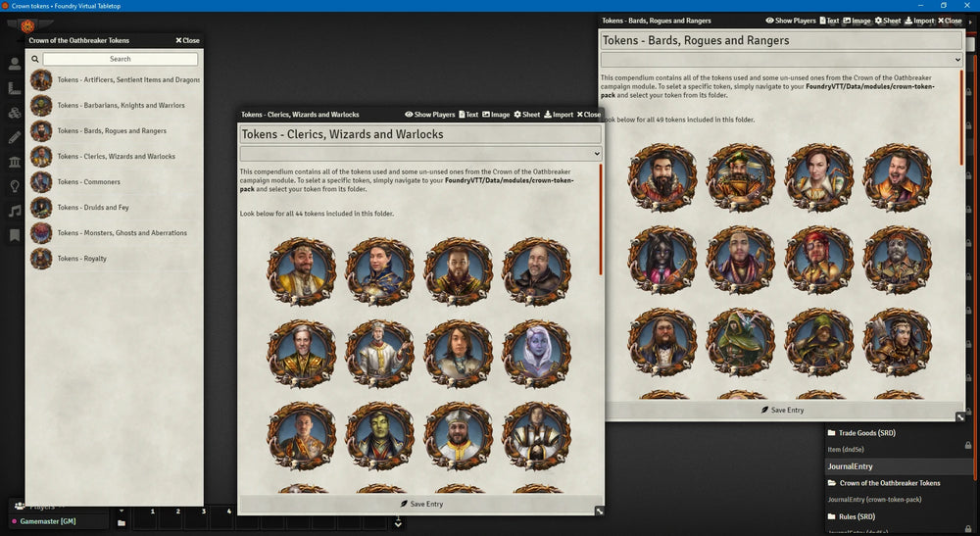980x536 pixels.
Task: Click the compendium Search field
Action: [x=121, y=59]
